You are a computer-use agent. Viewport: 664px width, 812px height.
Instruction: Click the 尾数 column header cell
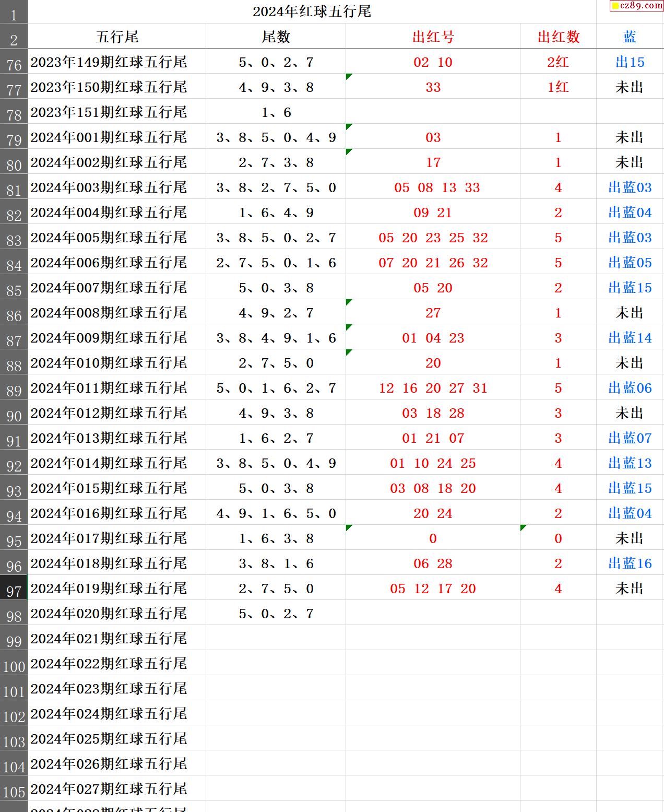[x=276, y=37]
